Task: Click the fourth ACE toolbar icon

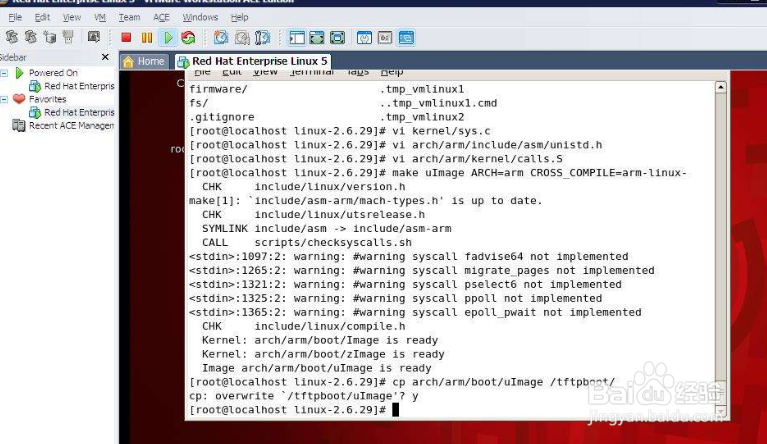Action: pyautogui.click(x=68, y=37)
